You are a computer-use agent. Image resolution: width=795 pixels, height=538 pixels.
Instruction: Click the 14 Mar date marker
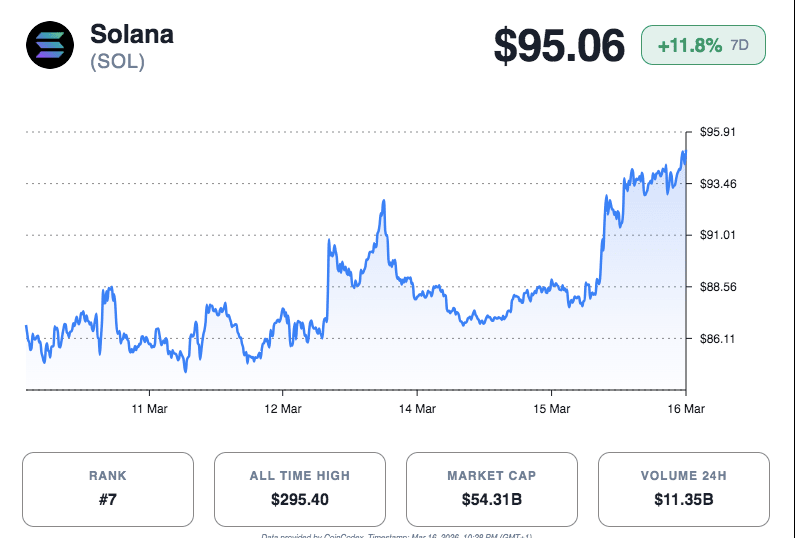[x=417, y=409]
